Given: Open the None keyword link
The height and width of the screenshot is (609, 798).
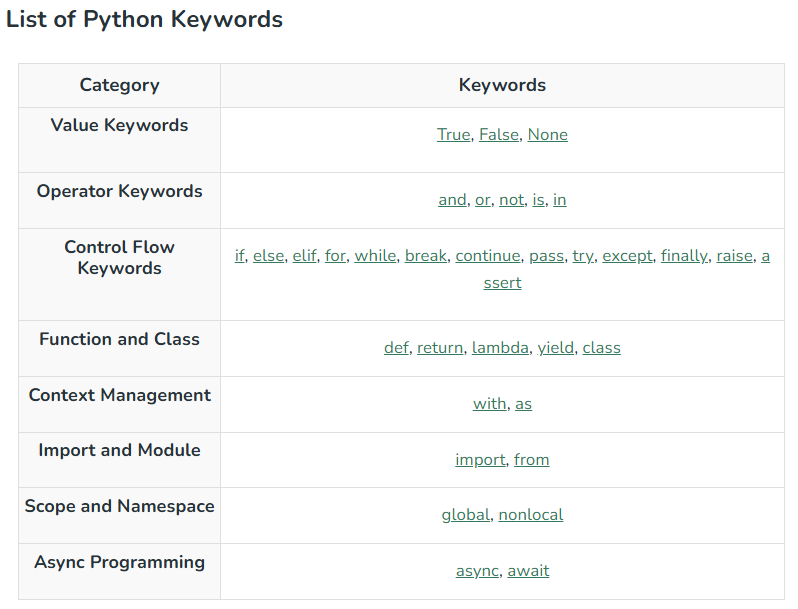Looking at the screenshot, I should 548,135.
